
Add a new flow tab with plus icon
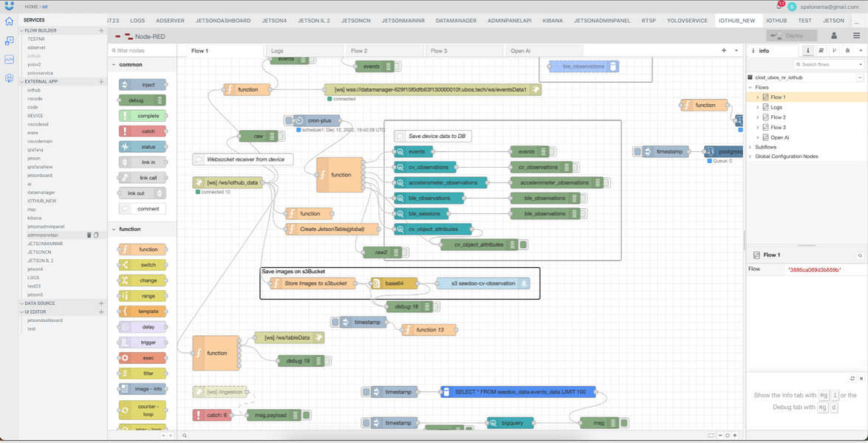[x=723, y=50]
